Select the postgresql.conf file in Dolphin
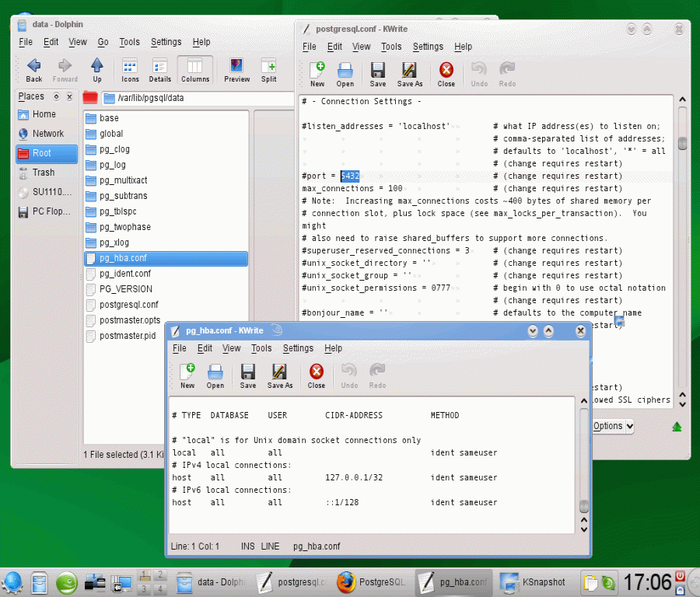The image size is (700, 597). click(128, 305)
